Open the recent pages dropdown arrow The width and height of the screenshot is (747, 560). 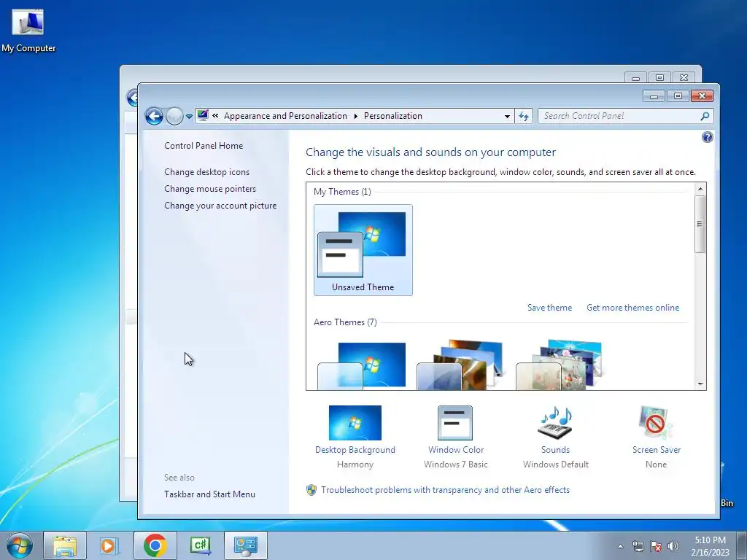pos(189,116)
